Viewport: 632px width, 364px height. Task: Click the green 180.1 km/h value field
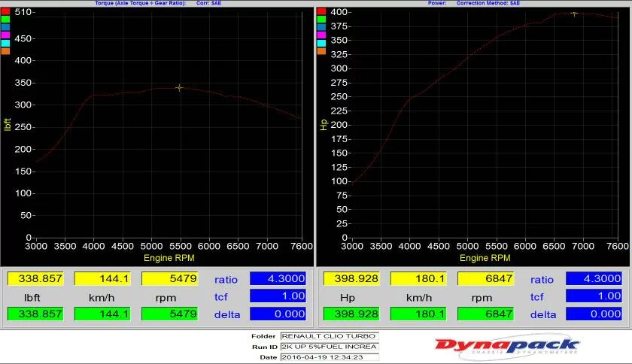(418, 314)
